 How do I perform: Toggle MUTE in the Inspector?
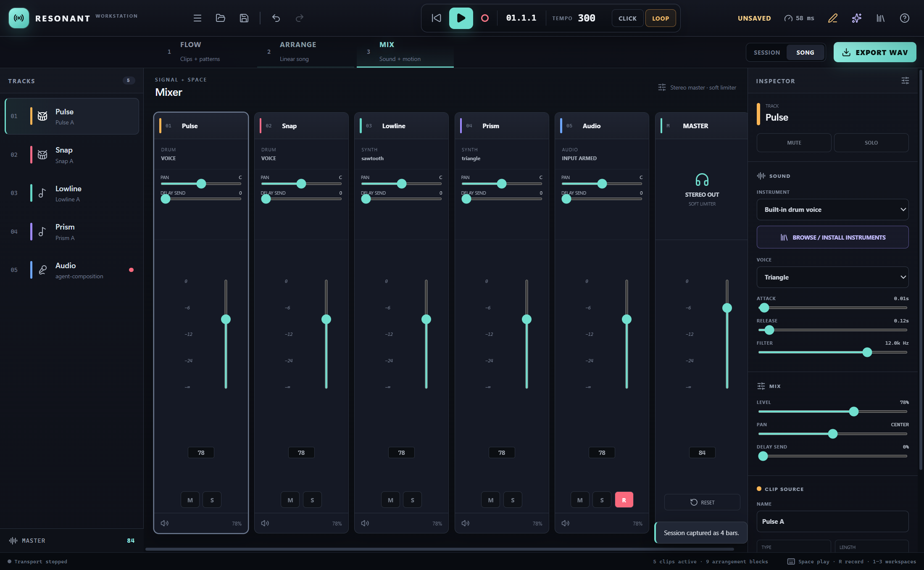coord(794,143)
